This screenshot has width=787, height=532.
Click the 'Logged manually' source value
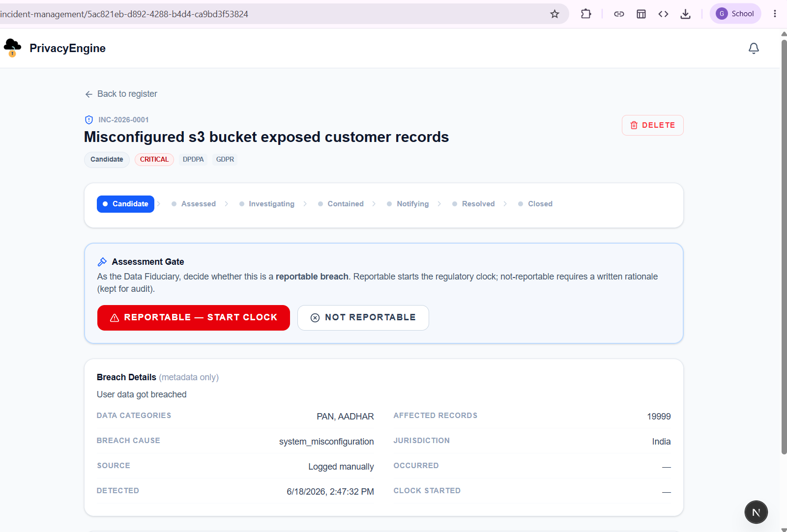coord(341,467)
